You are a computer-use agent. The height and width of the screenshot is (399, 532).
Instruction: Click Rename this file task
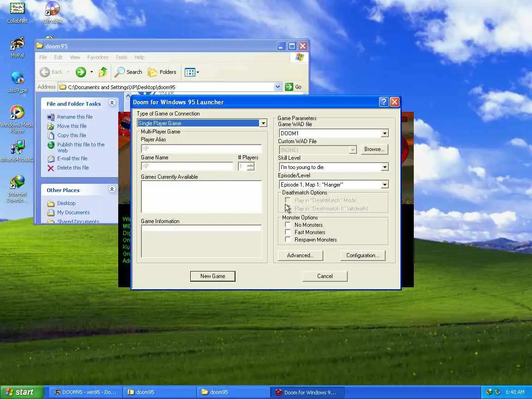click(75, 117)
